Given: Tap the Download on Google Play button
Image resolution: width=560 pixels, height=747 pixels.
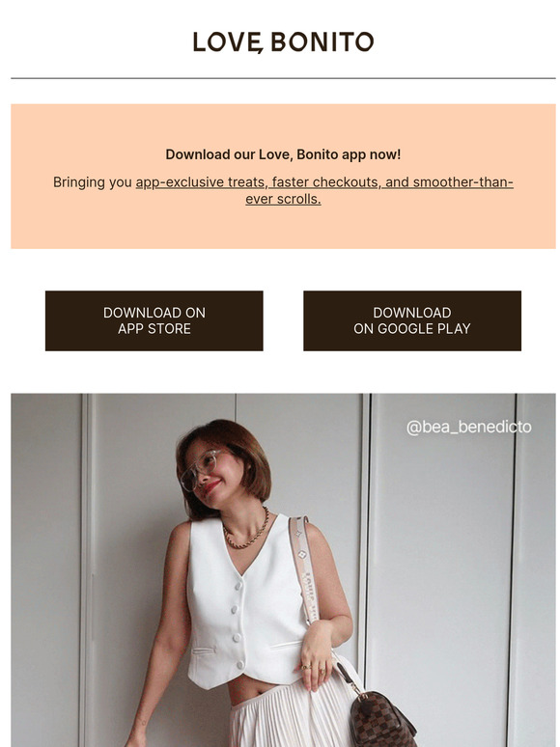Looking at the screenshot, I should (412, 320).
